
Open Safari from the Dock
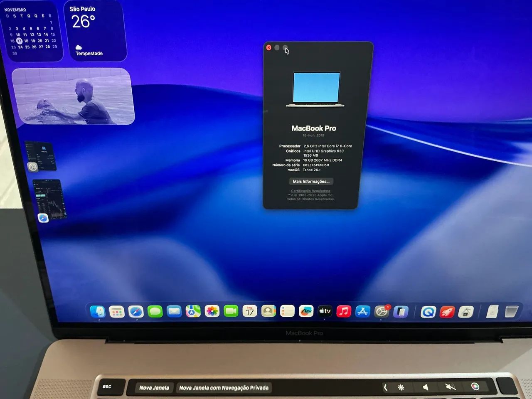coord(135,312)
